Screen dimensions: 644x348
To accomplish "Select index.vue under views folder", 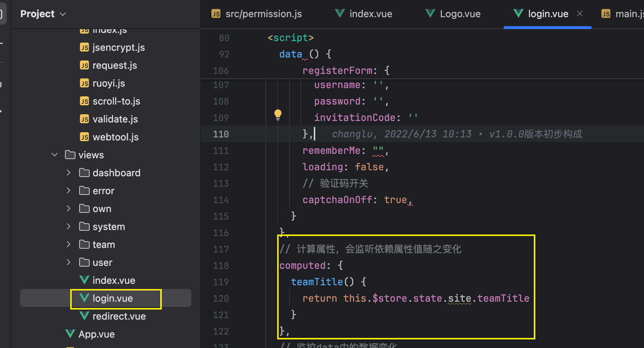I will click(x=107, y=280).
